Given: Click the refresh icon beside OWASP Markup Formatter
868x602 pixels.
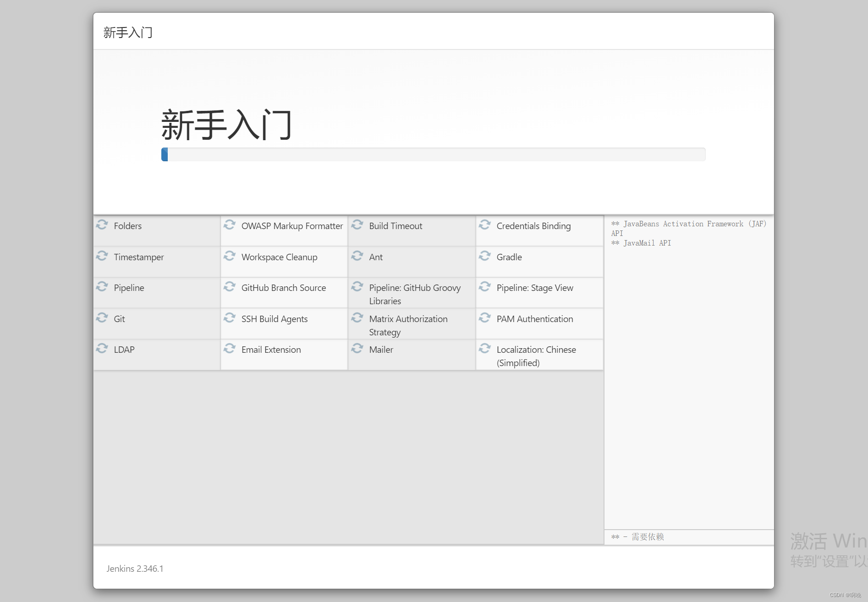Looking at the screenshot, I should (x=230, y=225).
